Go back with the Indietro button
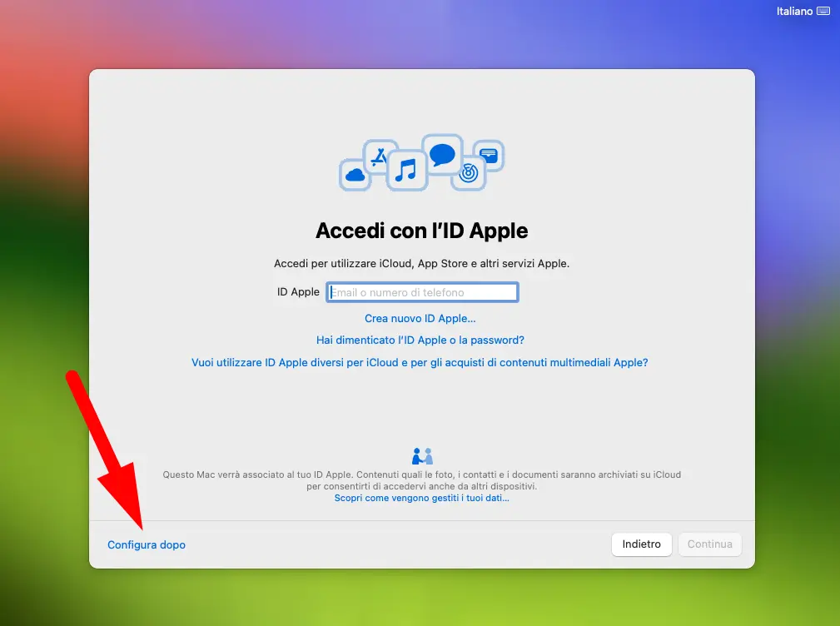Image resolution: width=840 pixels, height=626 pixels. tap(641, 544)
